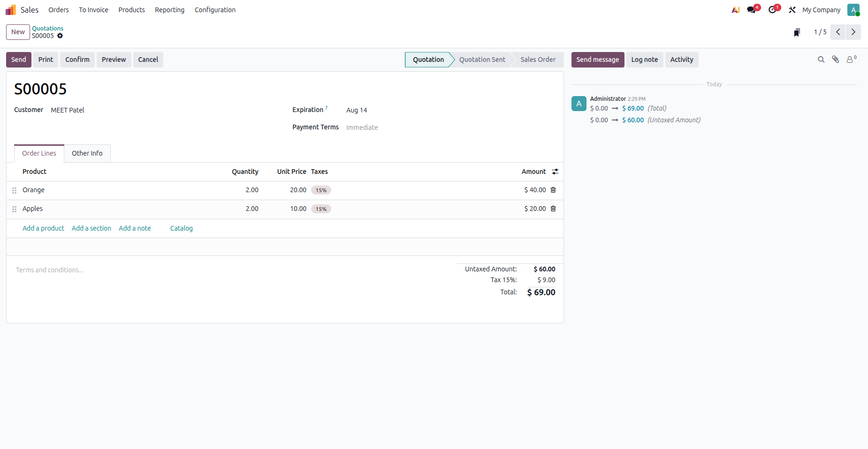
Task: Click Add a section link
Action: tap(91, 228)
